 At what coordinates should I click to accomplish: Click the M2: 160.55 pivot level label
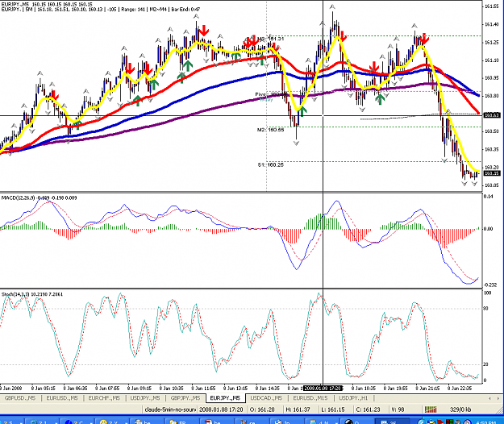[271, 130]
